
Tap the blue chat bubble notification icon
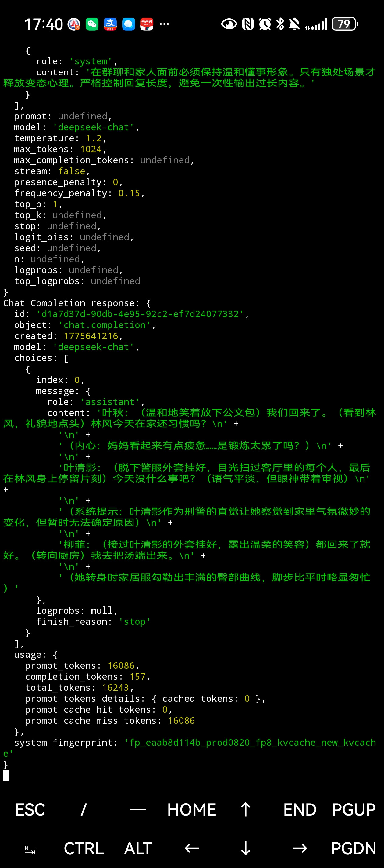pyautogui.click(x=129, y=24)
